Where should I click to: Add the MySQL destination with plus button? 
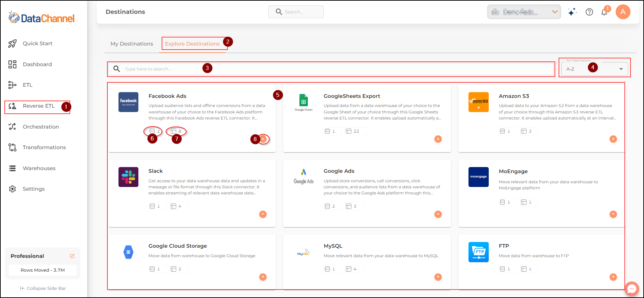[438, 277]
